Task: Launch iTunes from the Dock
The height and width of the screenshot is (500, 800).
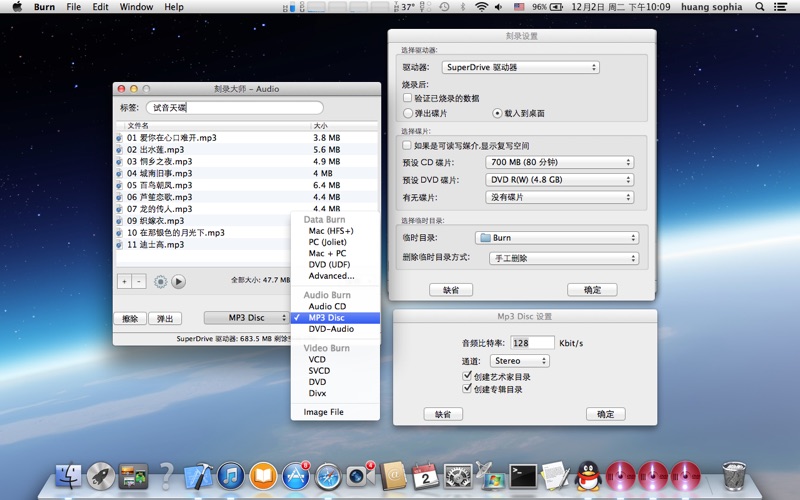Action: [231, 476]
